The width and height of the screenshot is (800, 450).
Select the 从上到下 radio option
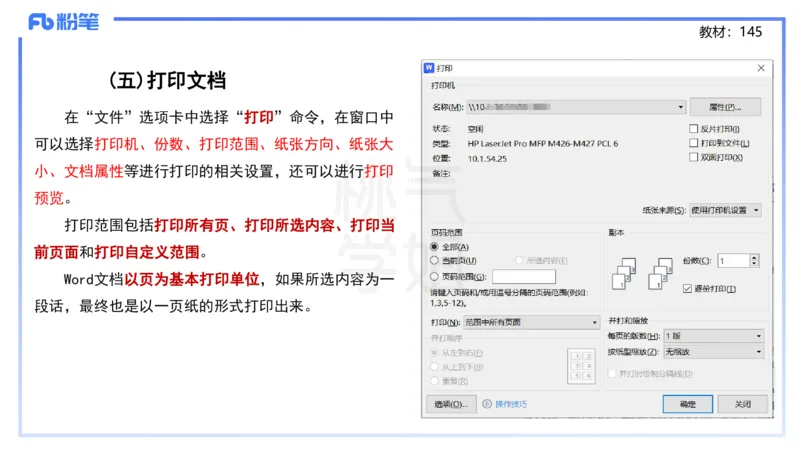click(434, 367)
